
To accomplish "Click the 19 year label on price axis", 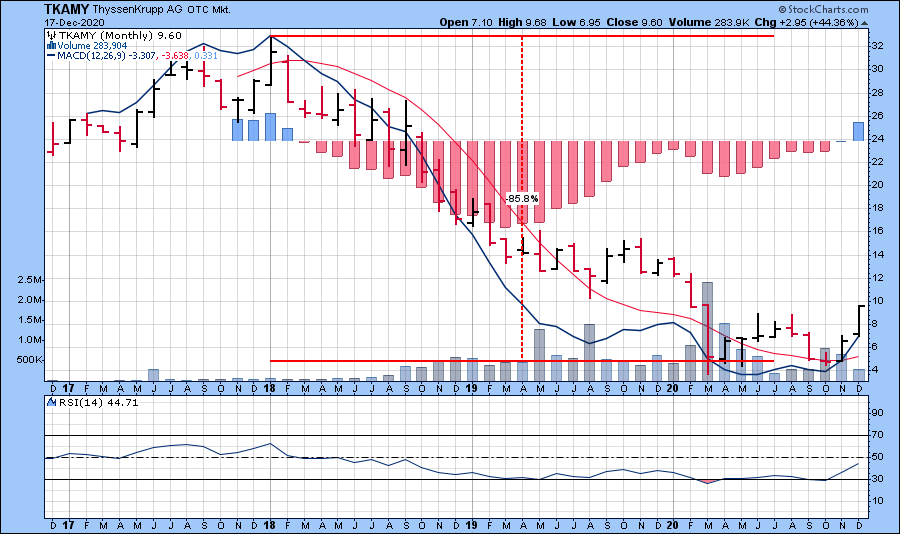I will tap(472, 386).
